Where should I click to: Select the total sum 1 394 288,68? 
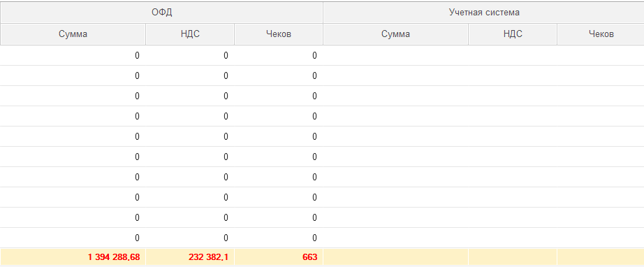114,257
